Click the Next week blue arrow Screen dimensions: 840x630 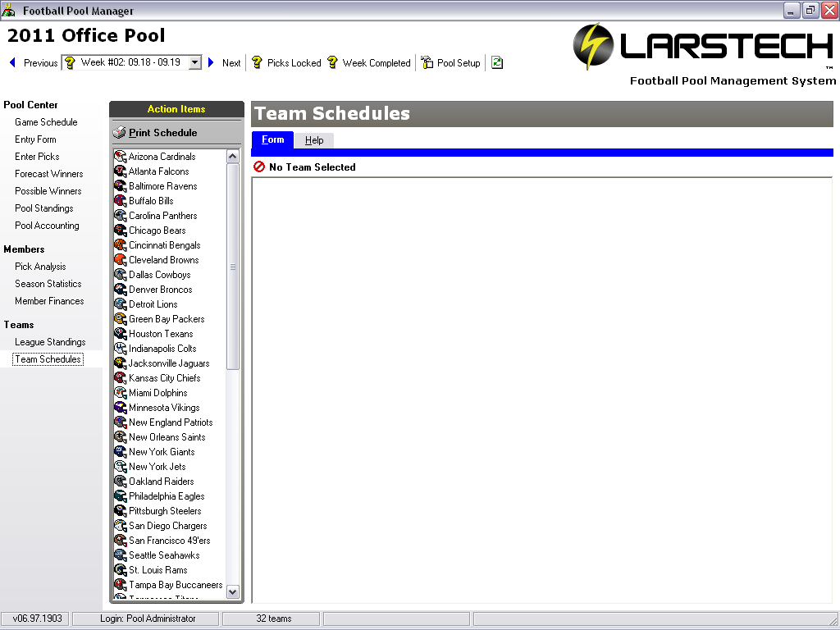point(211,63)
